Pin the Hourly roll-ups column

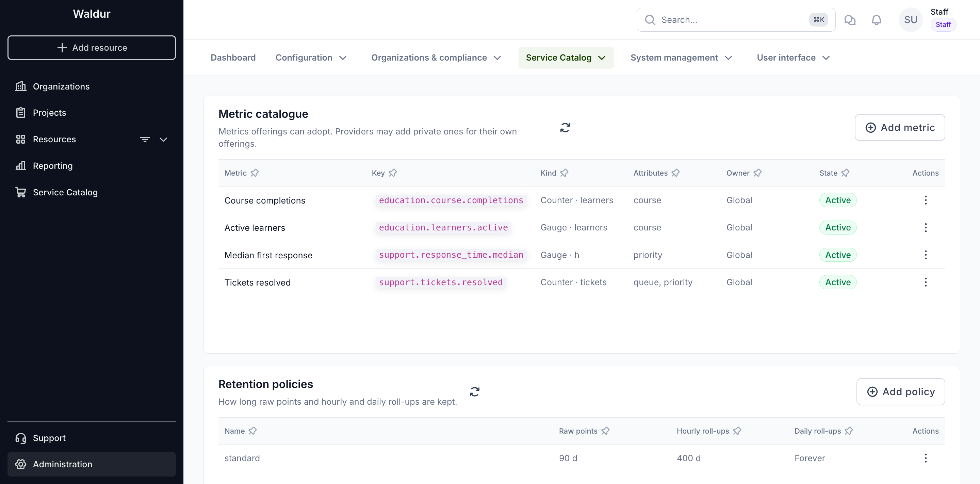(x=737, y=431)
